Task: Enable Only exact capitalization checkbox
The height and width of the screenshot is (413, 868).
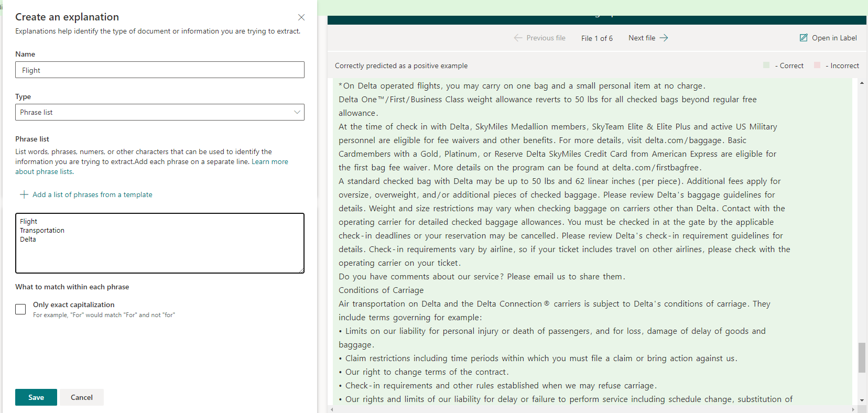Action: tap(20, 309)
